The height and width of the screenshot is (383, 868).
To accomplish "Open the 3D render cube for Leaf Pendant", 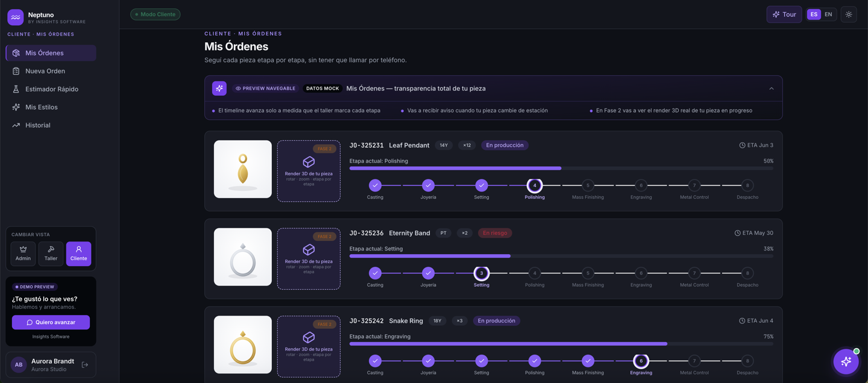I will pyautogui.click(x=309, y=170).
